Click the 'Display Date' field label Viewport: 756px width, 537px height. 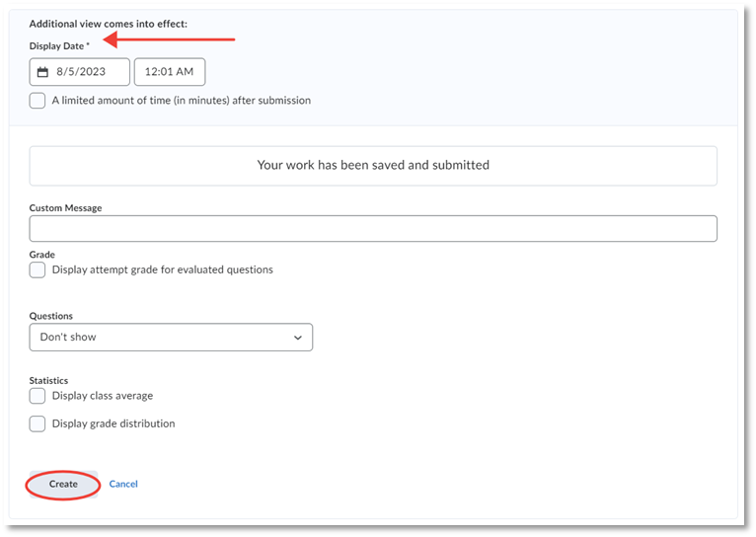tap(57, 46)
